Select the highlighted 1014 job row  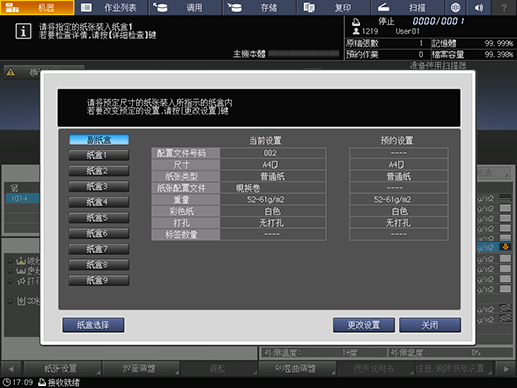pyautogui.click(x=22, y=198)
